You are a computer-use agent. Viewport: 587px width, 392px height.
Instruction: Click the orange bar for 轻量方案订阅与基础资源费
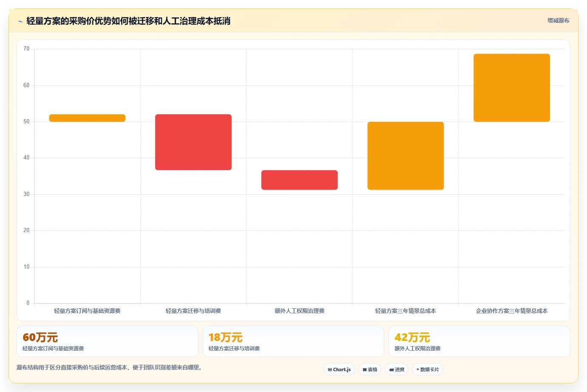[87, 118]
